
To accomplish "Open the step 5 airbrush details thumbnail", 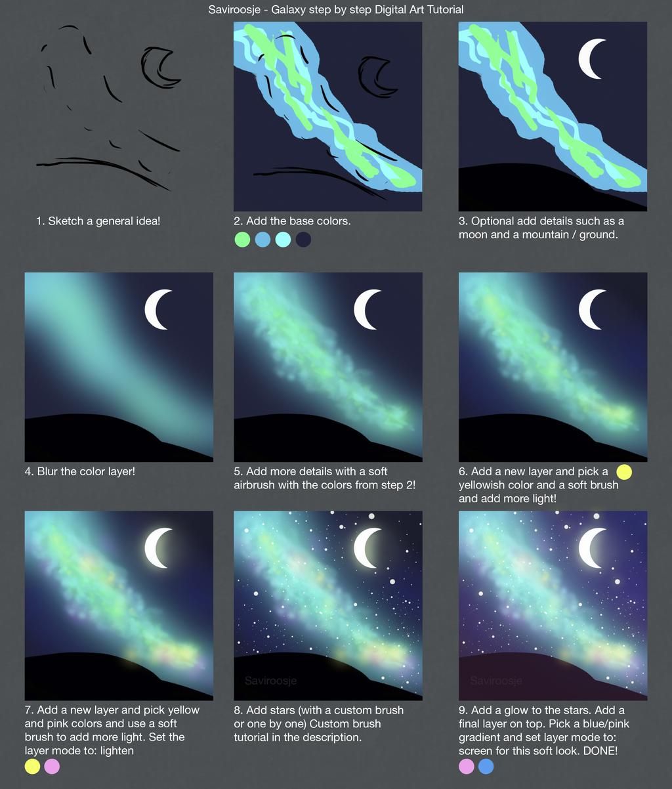I will pos(328,367).
